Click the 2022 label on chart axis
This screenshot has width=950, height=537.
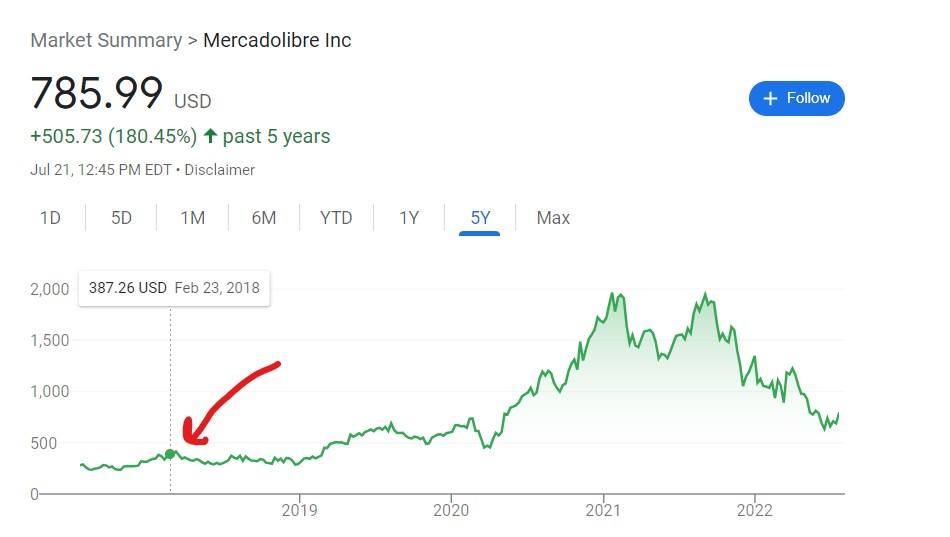point(754,510)
